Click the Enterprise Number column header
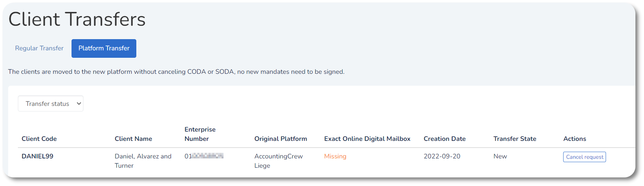Screen dimensions: 644x186 tap(200, 134)
